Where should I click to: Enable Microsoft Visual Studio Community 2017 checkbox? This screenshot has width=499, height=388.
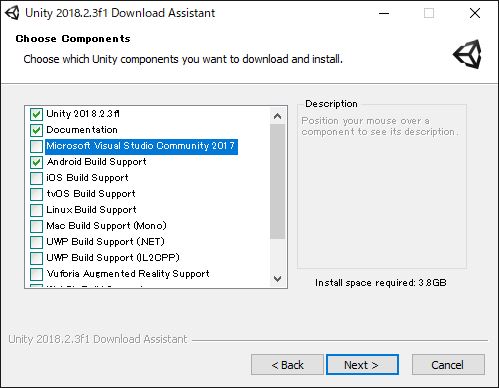click(x=36, y=146)
